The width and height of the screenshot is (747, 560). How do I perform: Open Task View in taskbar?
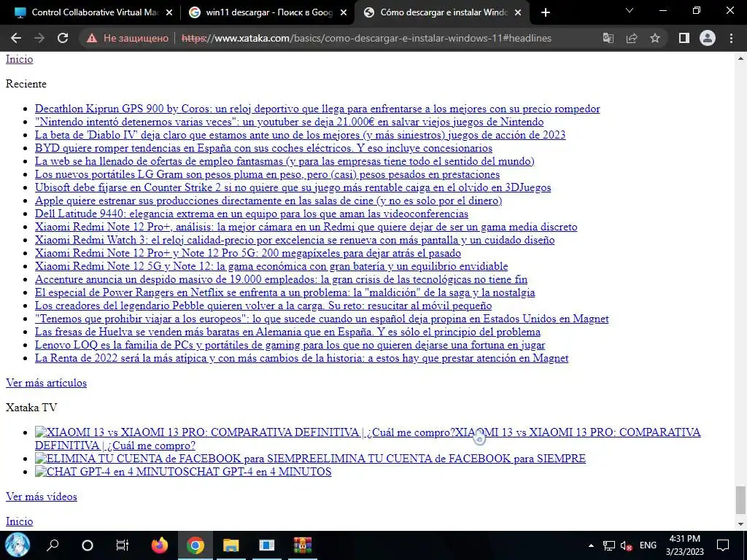123,545
